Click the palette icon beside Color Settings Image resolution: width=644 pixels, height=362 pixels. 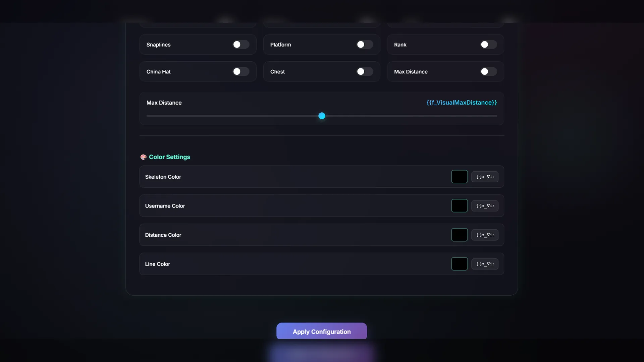[x=143, y=157]
